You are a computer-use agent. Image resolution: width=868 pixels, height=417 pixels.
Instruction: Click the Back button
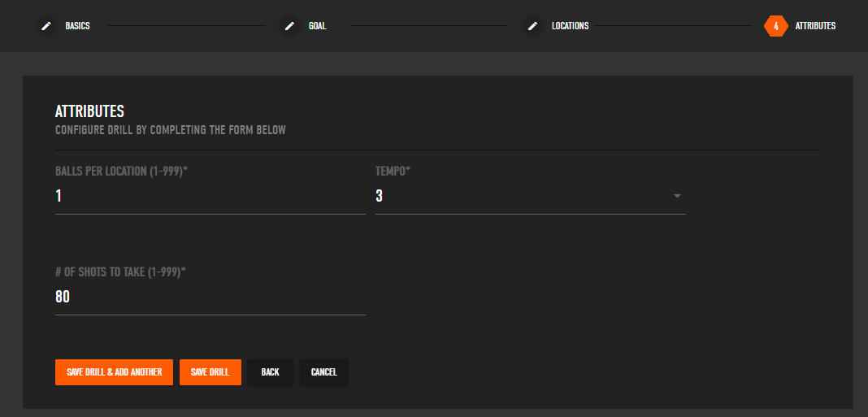click(x=270, y=372)
